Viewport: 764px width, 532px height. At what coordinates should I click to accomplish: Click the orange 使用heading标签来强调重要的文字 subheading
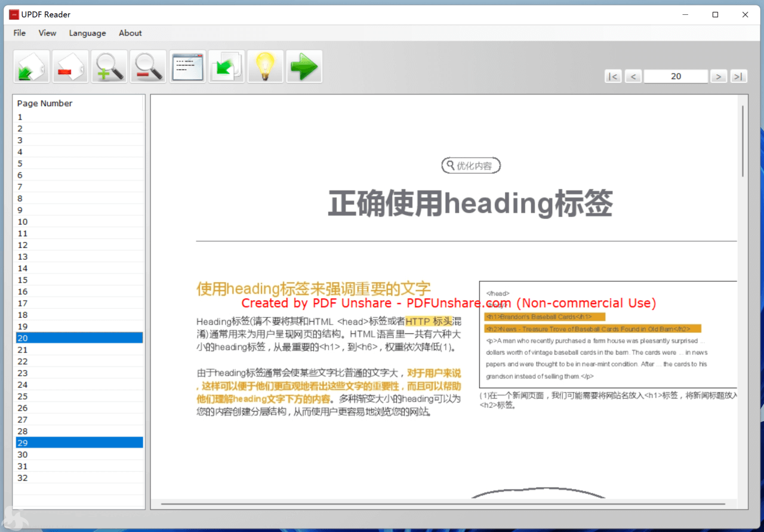tap(314, 289)
